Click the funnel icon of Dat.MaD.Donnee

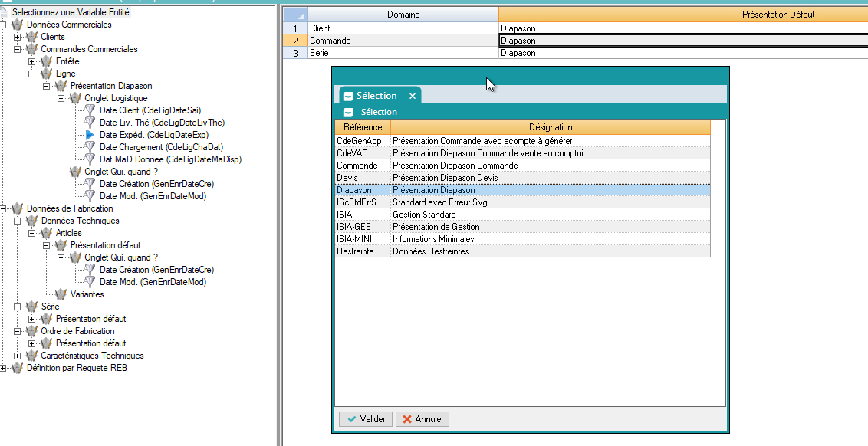pos(89,159)
